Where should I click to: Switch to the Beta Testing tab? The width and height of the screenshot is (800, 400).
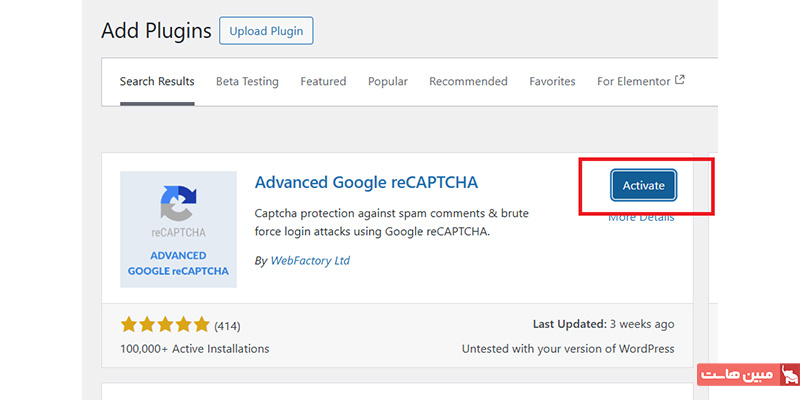pos(247,82)
